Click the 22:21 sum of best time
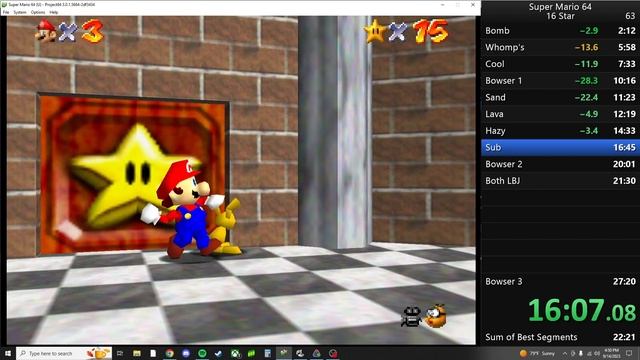640x360 pixels. (624, 337)
